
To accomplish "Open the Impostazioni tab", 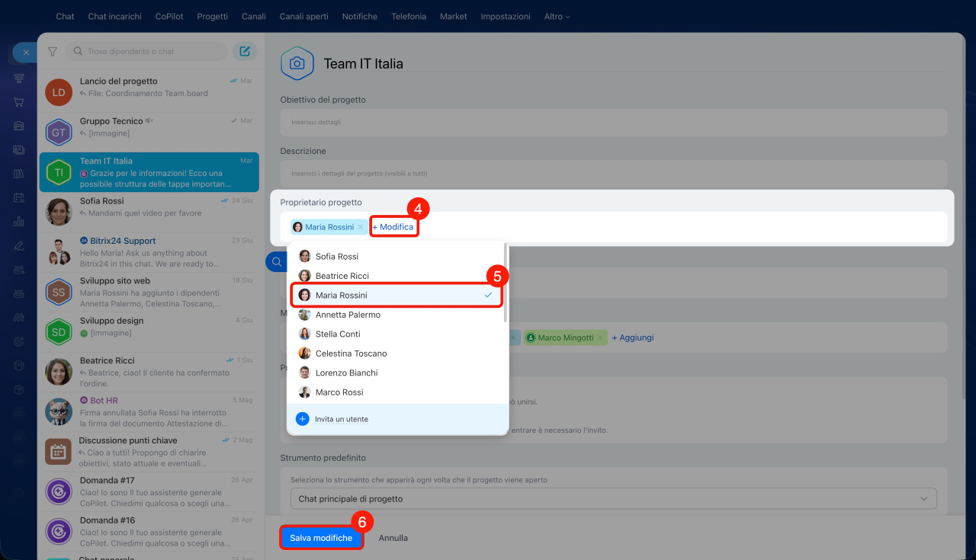I will [x=506, y=16].
